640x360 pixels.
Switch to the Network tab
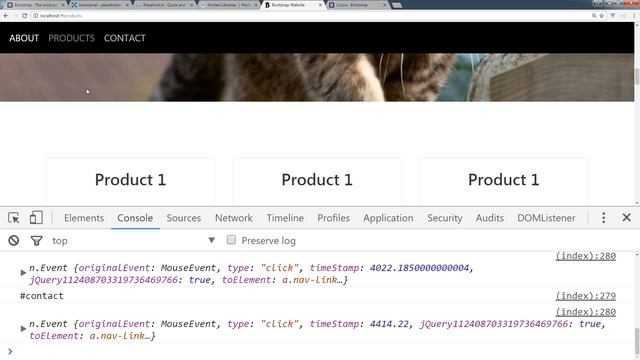click(x=234, y=218)
